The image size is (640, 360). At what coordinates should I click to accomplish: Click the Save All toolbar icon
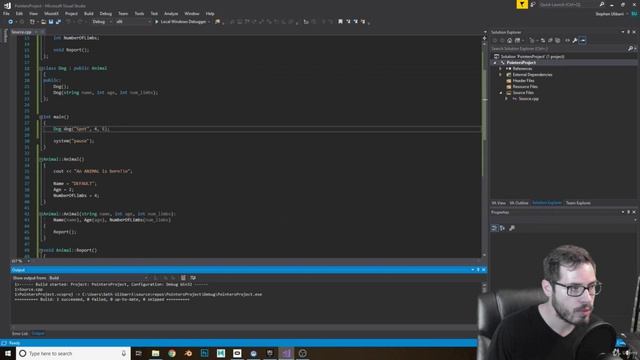(58, 22)
